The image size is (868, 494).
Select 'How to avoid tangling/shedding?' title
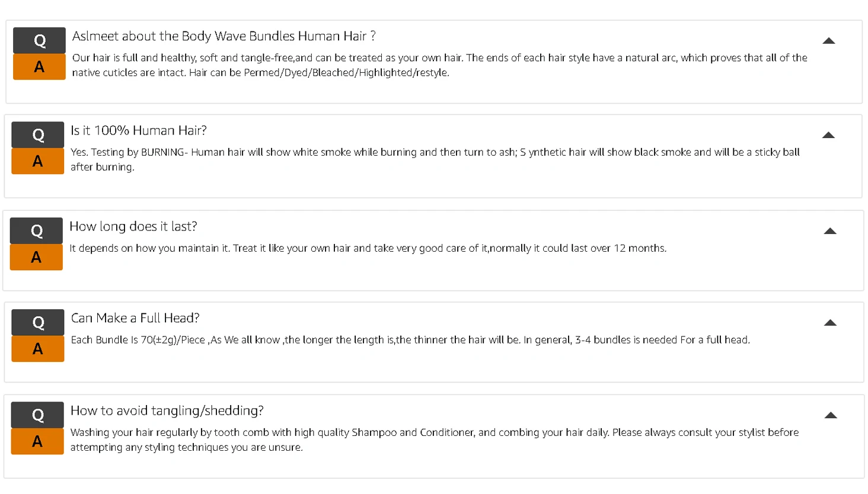167,410
